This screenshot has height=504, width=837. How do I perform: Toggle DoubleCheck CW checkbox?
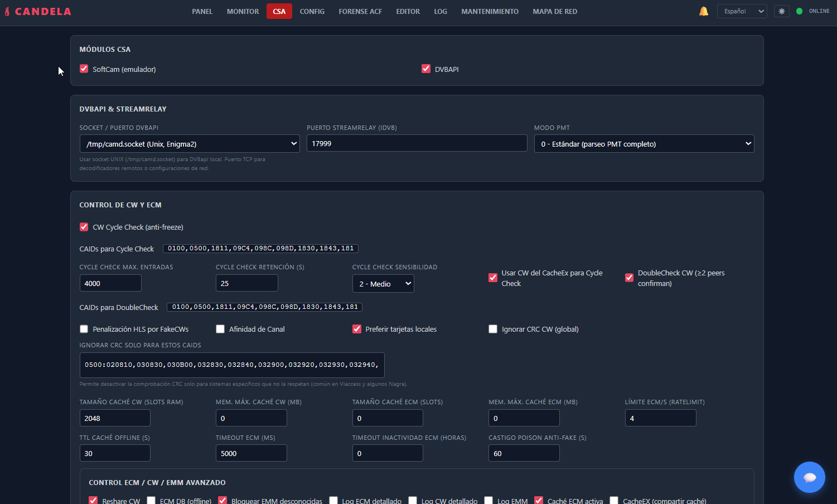[x=629, y=278]
